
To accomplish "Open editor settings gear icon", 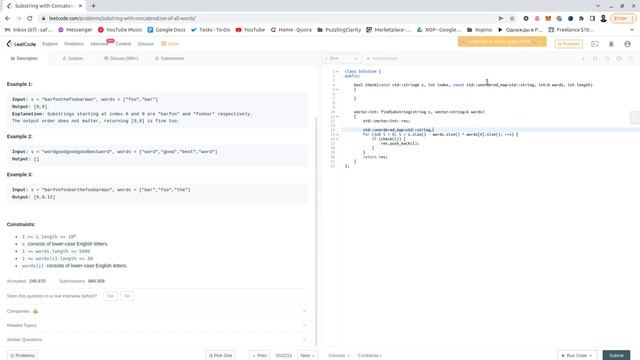I will tap(619, 59).
